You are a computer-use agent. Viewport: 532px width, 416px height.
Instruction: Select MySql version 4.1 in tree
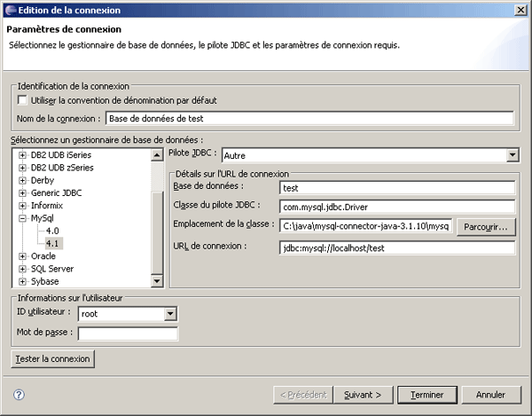coord(52,243)
